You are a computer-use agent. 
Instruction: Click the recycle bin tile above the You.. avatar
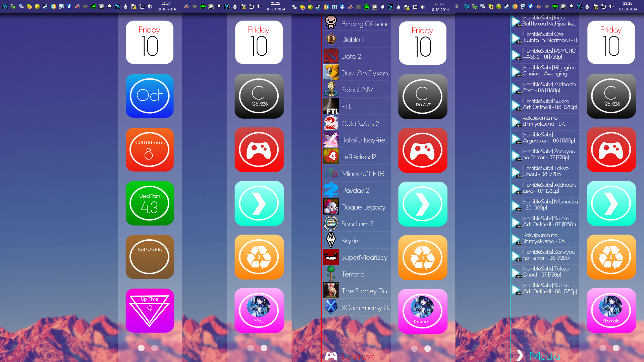click(259, 257)
